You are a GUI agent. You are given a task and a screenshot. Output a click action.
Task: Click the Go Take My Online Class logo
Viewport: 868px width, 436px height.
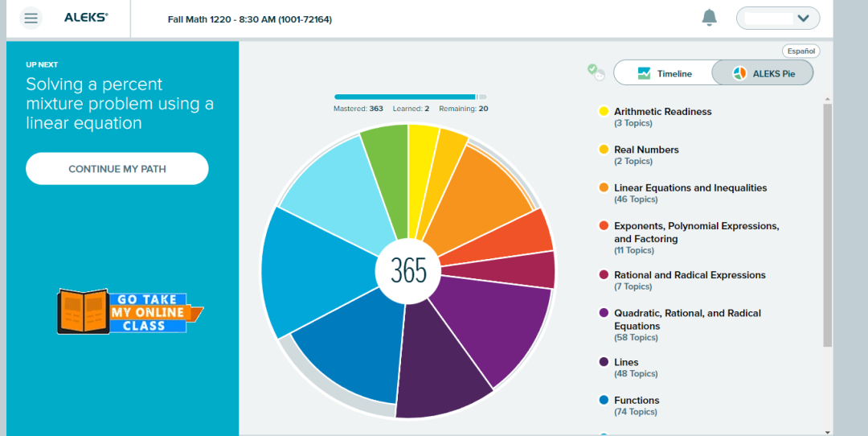pyautogui.click(x=130, y=312)
